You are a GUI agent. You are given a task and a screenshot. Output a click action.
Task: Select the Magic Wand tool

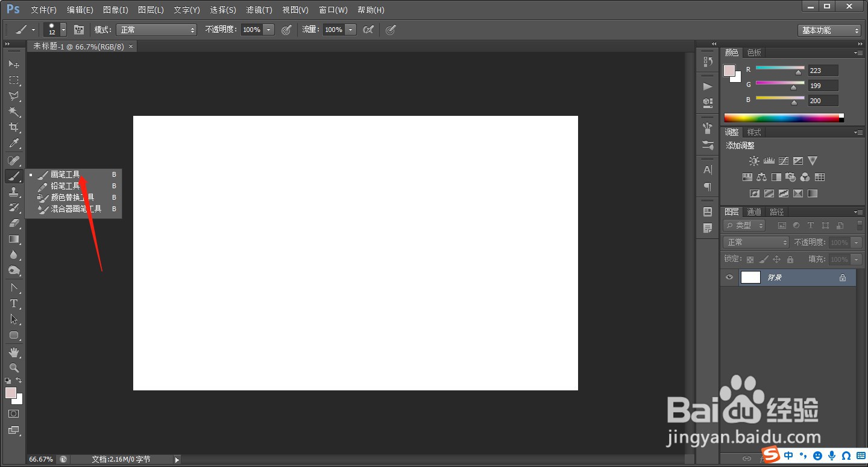pos(14,112)
